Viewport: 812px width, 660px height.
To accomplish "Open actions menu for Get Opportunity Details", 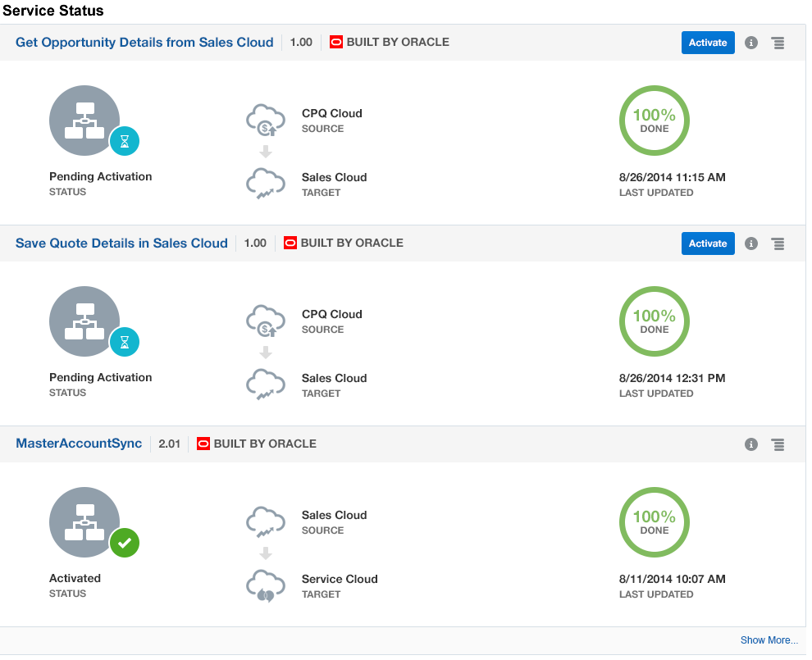I will pyautogui.click(x=778, y=43).
